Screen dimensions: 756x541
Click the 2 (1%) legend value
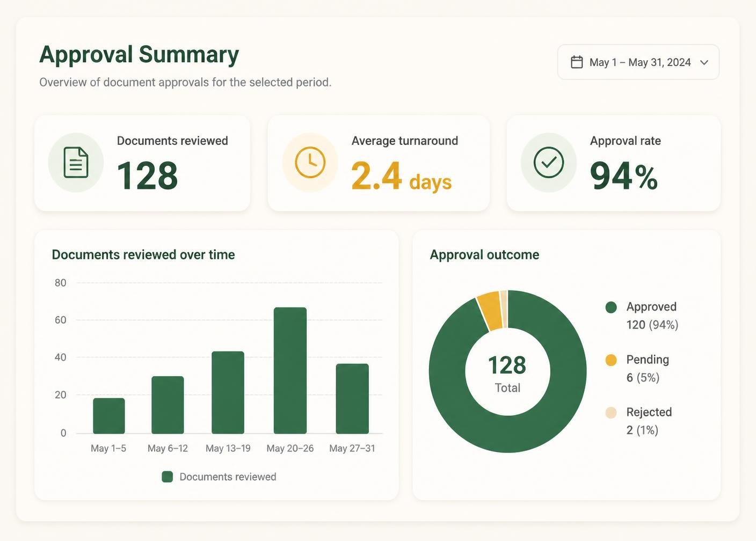[642, 430]
